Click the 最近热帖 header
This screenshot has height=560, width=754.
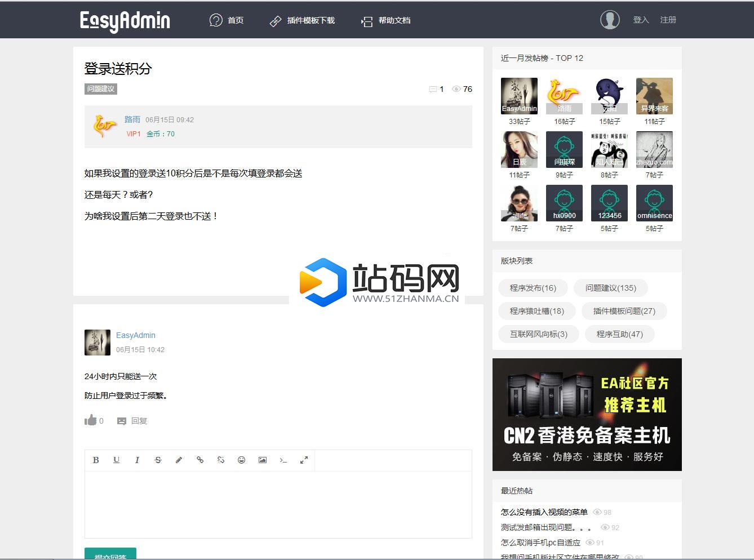517,491
